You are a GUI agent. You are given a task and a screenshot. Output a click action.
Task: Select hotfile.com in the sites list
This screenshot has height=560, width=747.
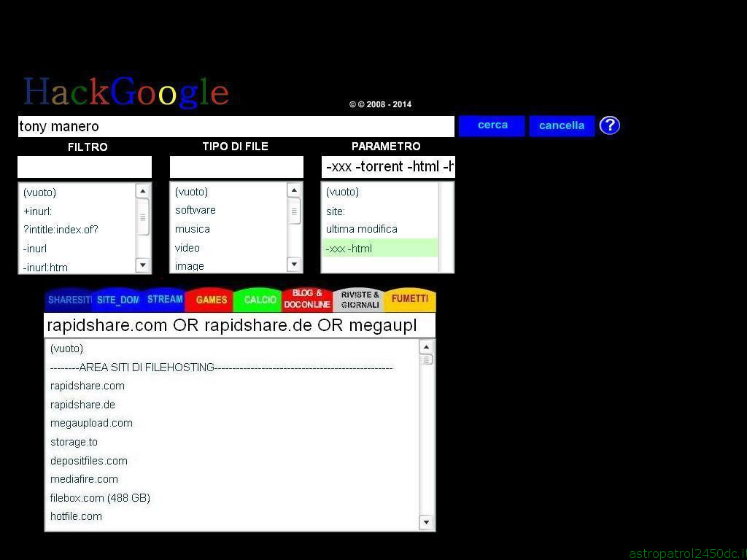pyautogui.click(x=233, y=517)
